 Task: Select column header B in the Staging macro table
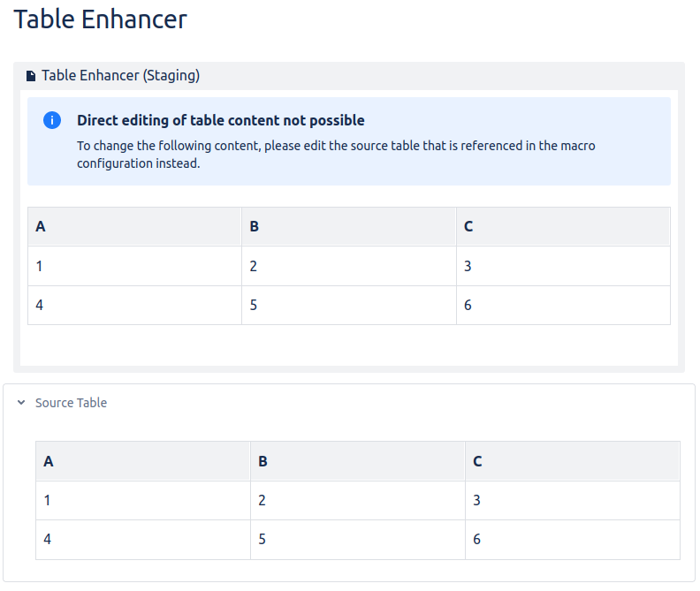[x=255, y=227]
